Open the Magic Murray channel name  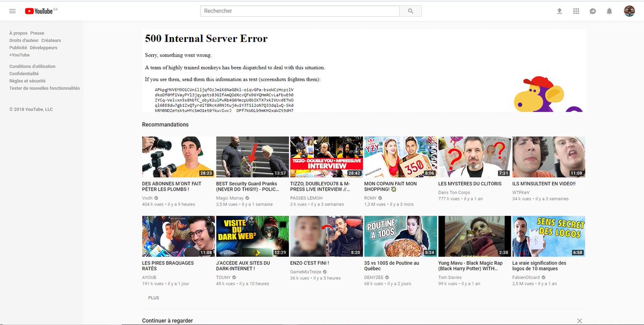[x=230, y=198]
